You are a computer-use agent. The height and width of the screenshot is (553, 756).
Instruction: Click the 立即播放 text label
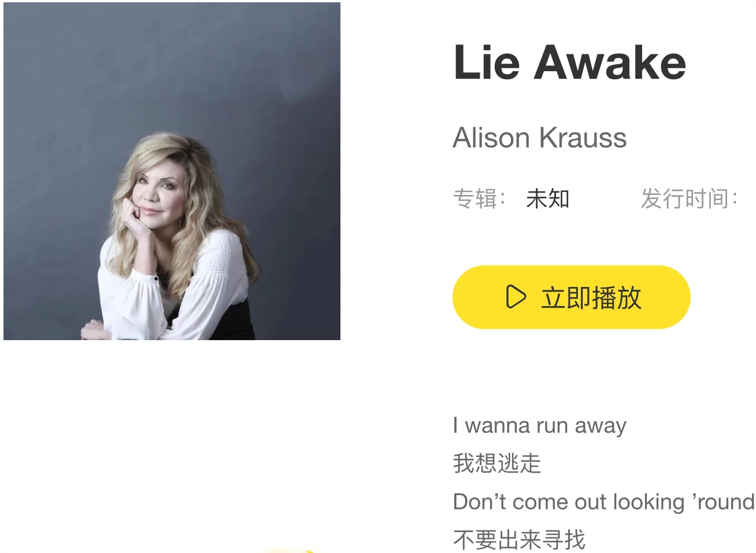click(x=591, y=298)
